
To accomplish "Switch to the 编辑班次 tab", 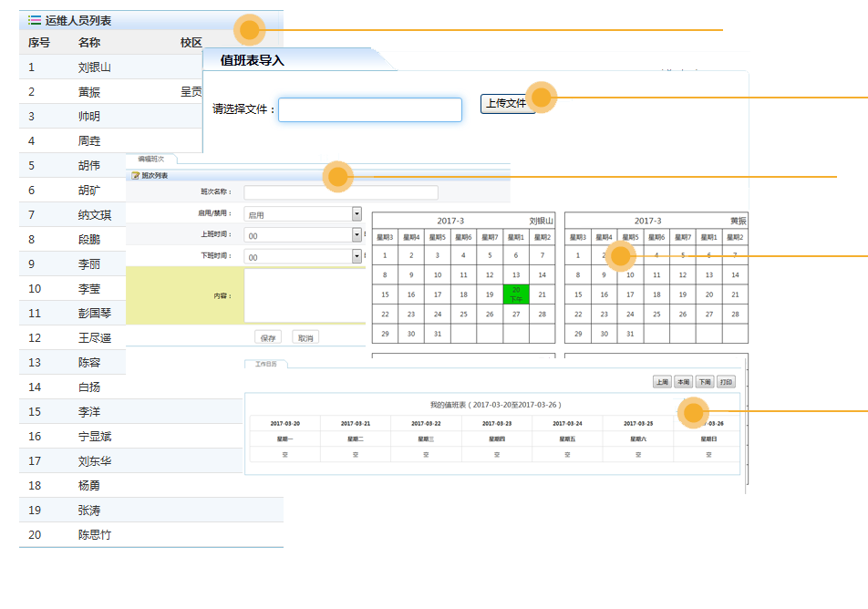I will coord(150,159).
